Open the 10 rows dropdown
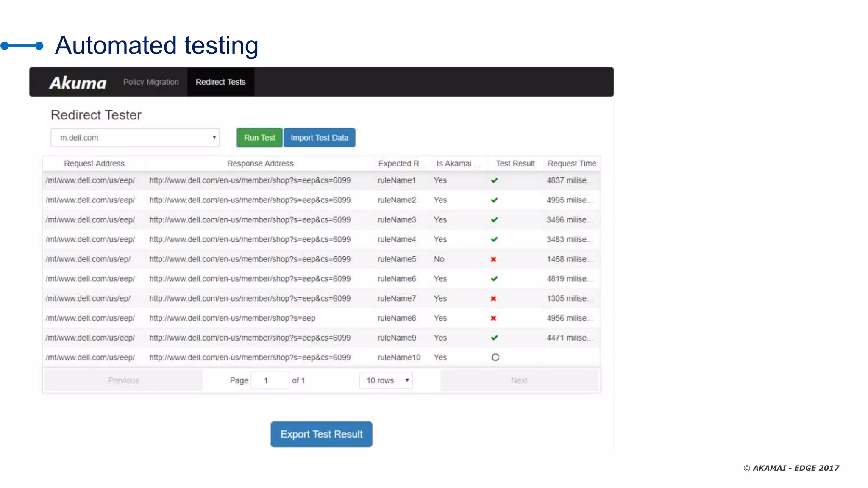The width and height of the screenshot is (868, 488). pos(386,380)
